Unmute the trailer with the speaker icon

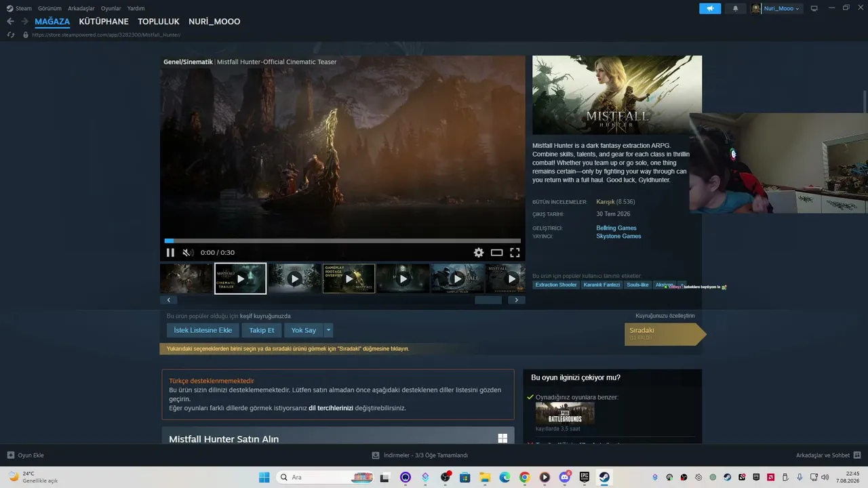[188, 253]
